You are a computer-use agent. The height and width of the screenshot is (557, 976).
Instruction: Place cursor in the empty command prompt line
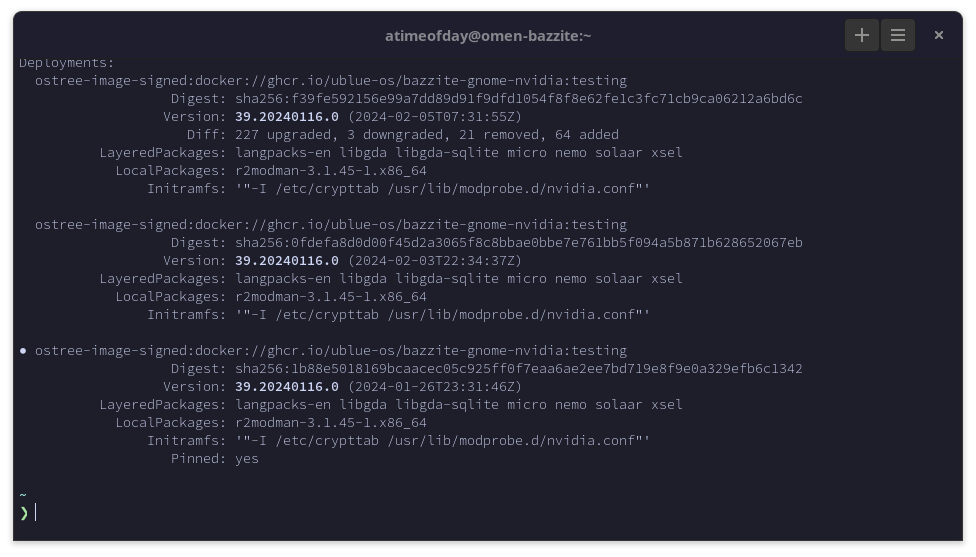pyautogui.click(x=300, y=512)
